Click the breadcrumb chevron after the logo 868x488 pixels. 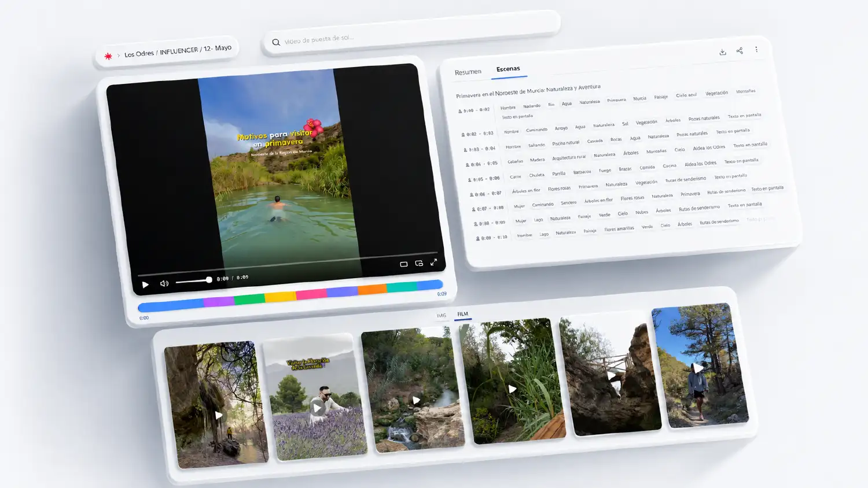pyautogui.click(x=119, y=56)
